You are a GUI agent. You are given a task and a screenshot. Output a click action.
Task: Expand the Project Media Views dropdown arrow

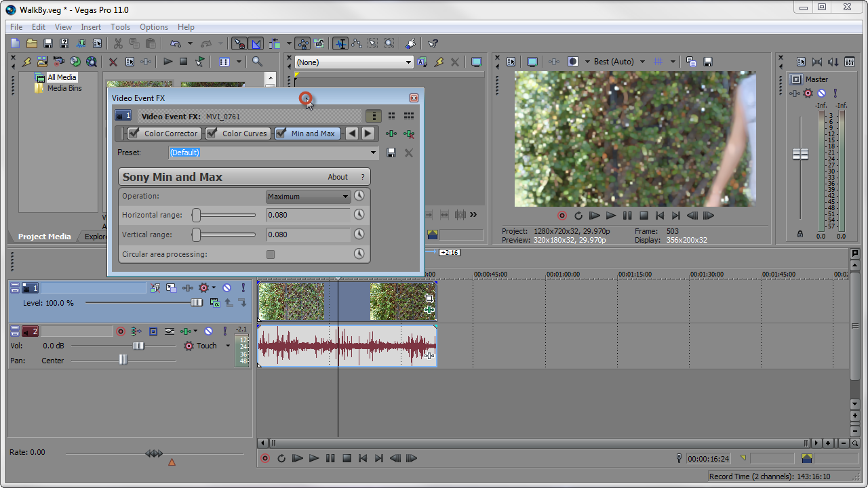(x=239, y=62)
